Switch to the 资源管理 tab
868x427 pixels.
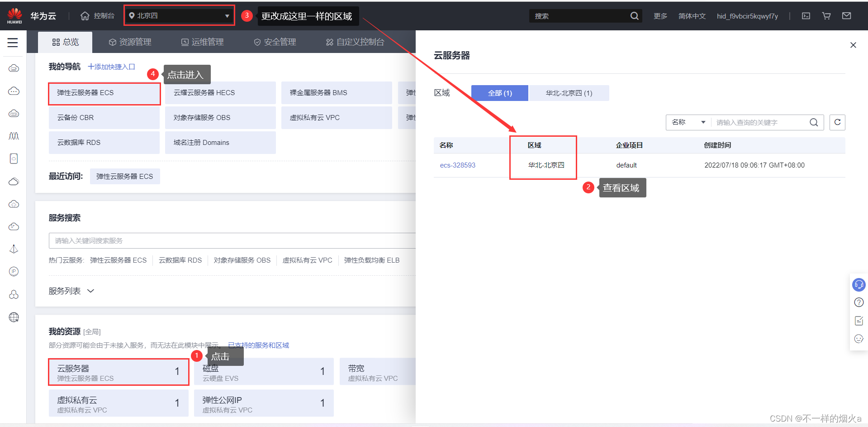130,42
